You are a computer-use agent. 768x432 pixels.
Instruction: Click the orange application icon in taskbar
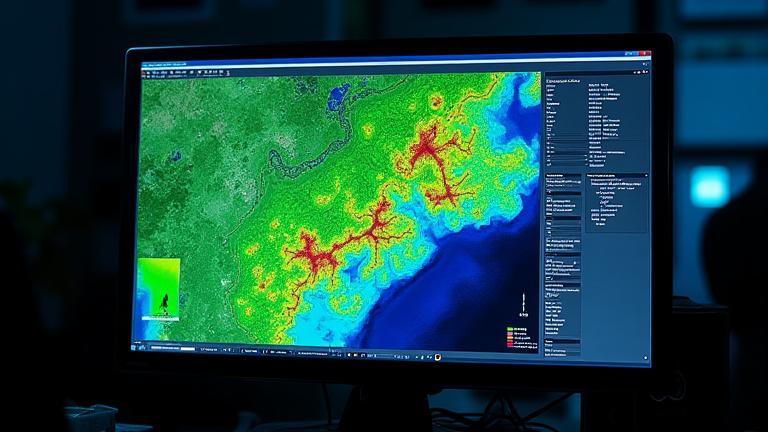(437, 356)
